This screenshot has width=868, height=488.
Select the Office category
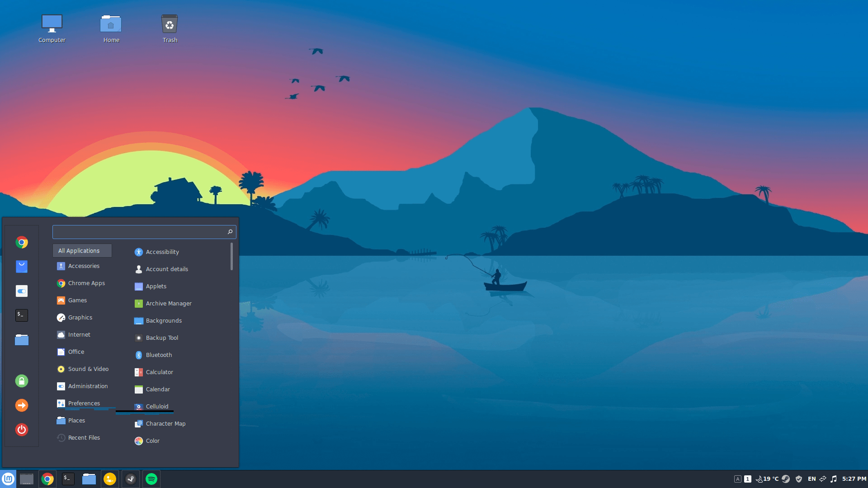(x=82, y=352)
